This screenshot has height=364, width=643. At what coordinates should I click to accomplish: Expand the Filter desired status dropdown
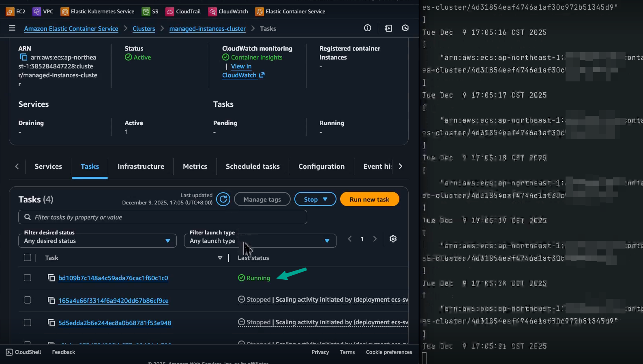[97, 241]
